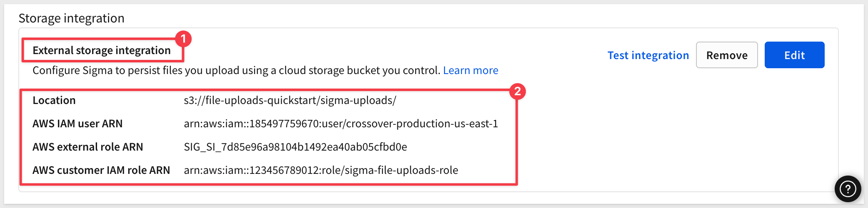Select the AWS IAM user ARN value

coord(341,124)
